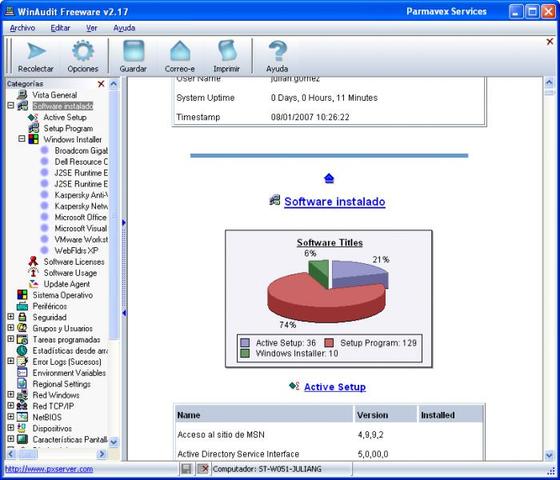Click the Version column header
Viewport: 560px width, 480px height.
(x=385, y=415)
